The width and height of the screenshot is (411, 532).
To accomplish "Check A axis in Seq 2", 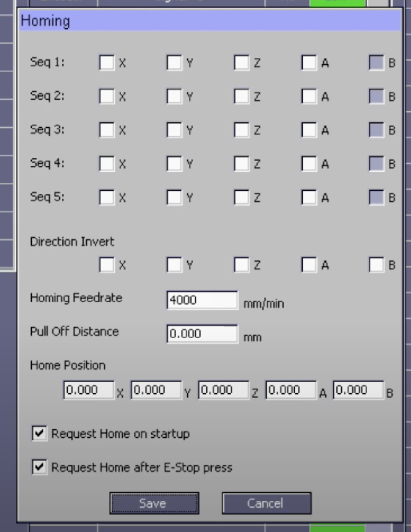I will 309,96.
